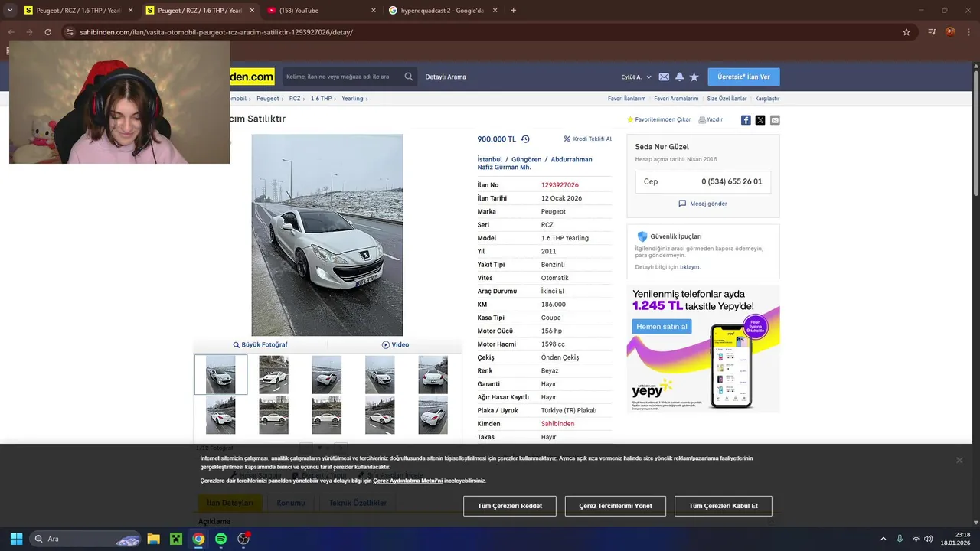Click Karşılaştır link

(x=767, y=99)
